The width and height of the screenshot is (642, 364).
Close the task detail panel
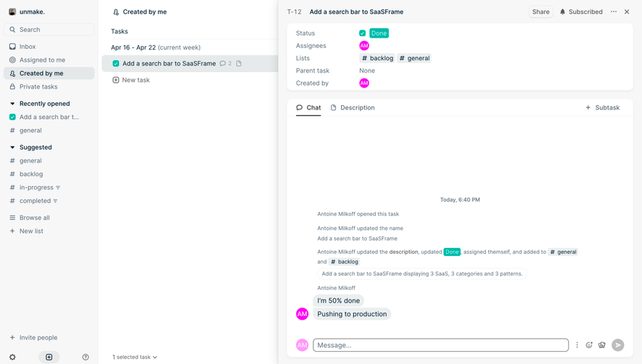tap(627, 12)
